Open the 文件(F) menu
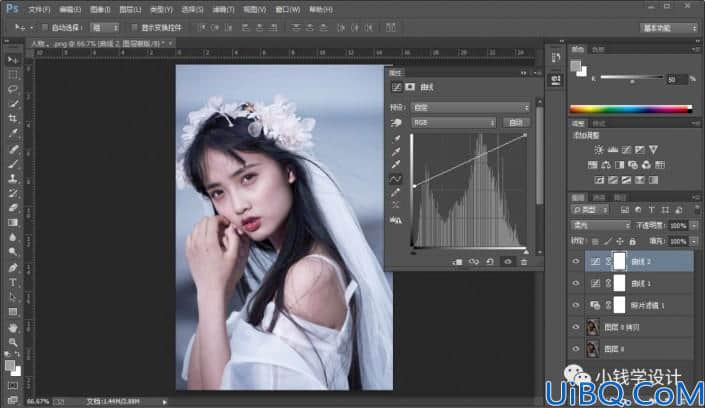The width and height of the screenshot is (705, 408). pos(39,9)
